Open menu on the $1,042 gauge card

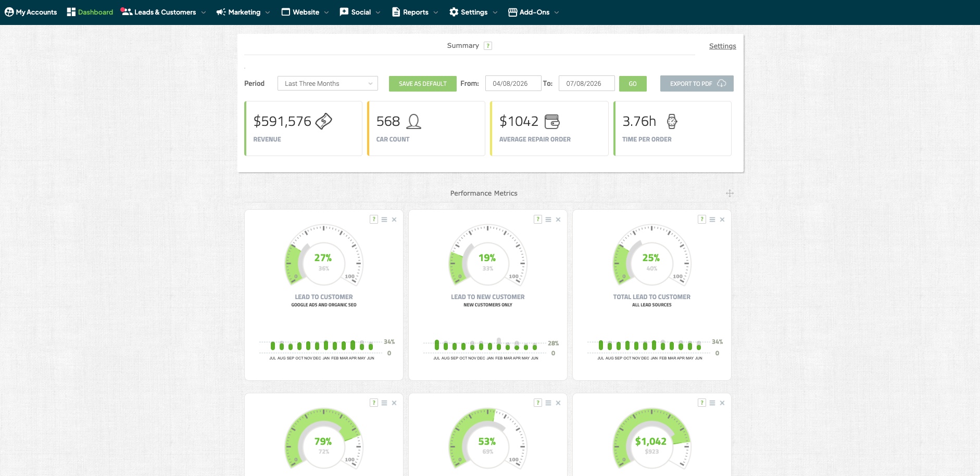point(712,403)
